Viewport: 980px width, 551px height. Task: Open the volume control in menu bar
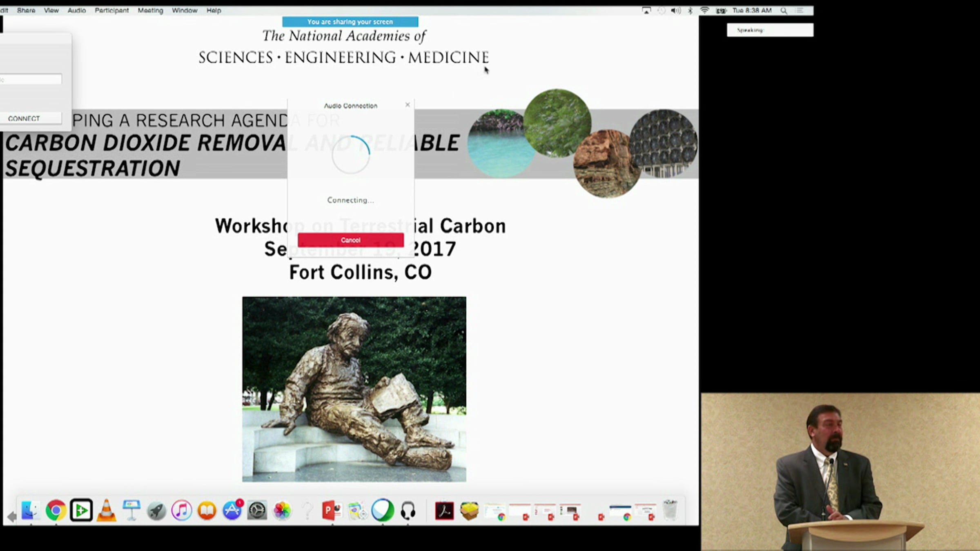click(x=675, y=11)
